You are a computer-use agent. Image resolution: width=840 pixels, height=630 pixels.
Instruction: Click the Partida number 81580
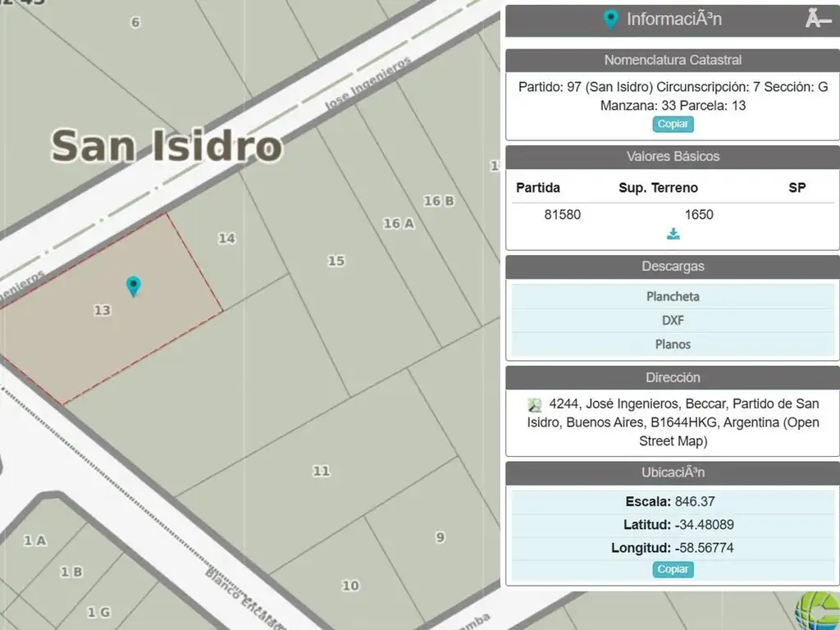coord(562,215)
